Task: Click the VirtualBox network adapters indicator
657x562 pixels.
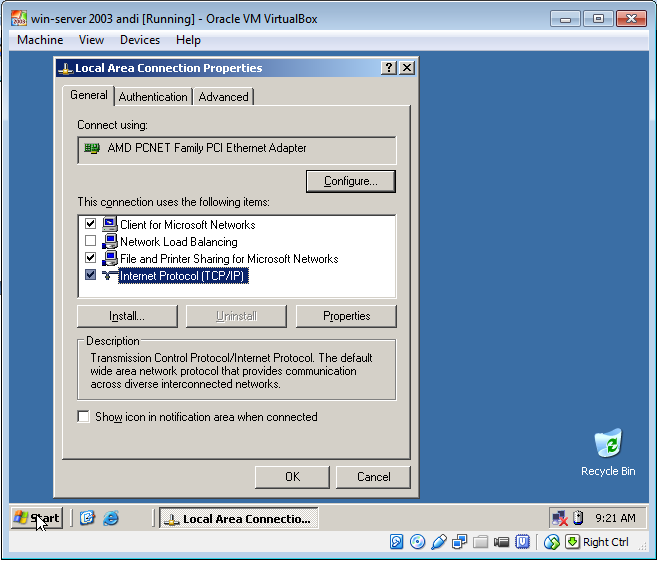Action: click(x=460, y=541)
